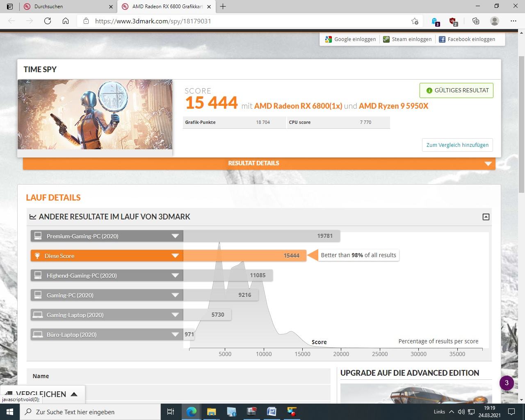The image size is (525, 420).
Task: Click the Better than 98% label
Action: 358,255
